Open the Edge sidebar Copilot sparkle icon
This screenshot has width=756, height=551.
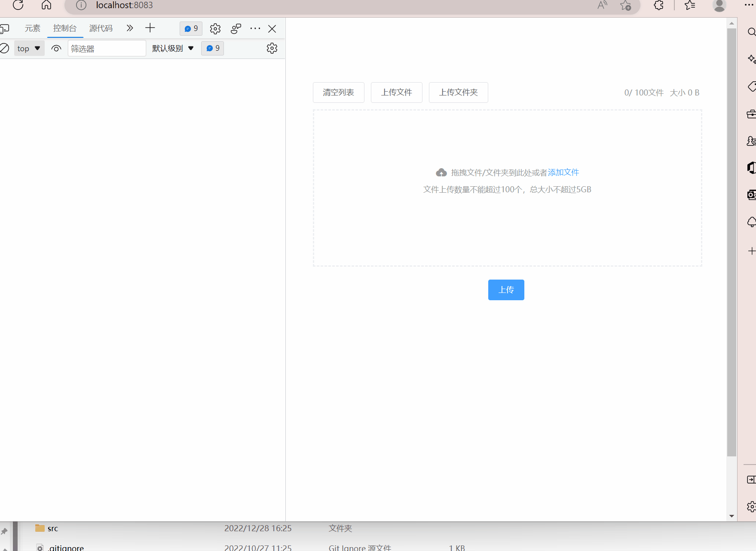[751, 59]
